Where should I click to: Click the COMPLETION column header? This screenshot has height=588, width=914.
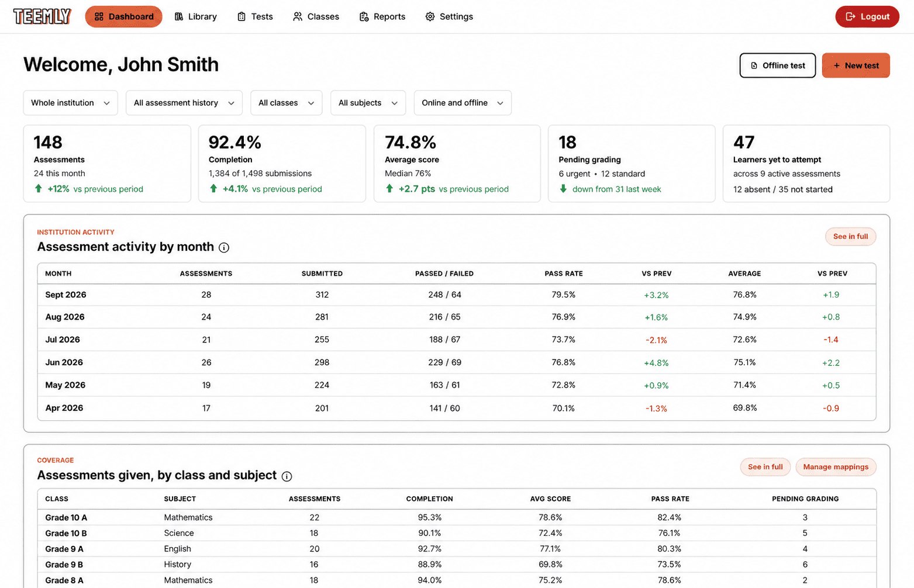(430, 499)
